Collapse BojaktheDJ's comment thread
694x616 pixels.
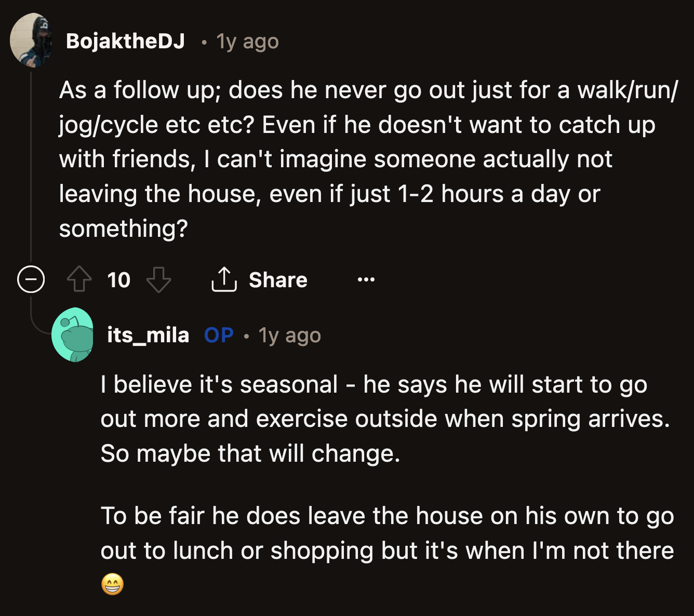[30, 279]
